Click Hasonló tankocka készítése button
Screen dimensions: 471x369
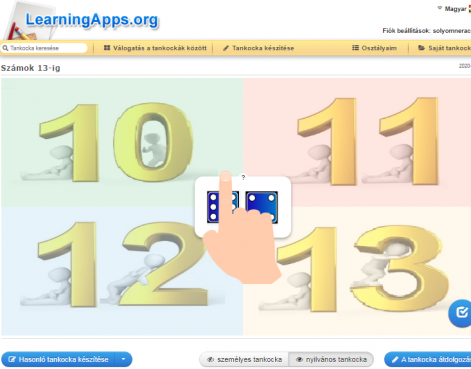[58, 359]
